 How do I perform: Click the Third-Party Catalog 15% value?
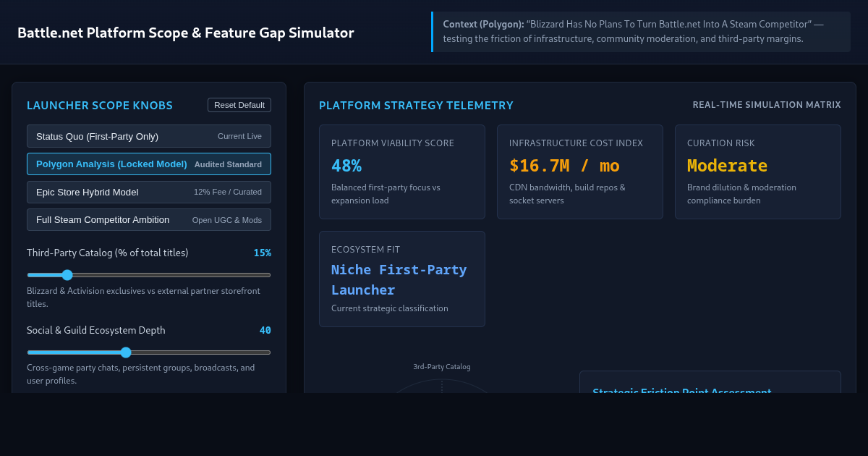262,253
